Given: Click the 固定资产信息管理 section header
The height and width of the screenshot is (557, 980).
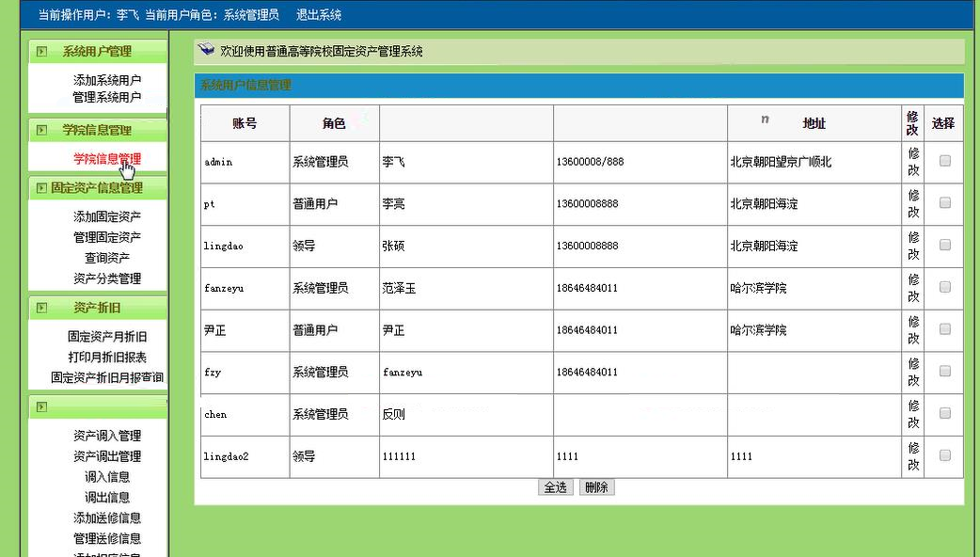Looking at the screenshot, I should click(x=98, y=187).
